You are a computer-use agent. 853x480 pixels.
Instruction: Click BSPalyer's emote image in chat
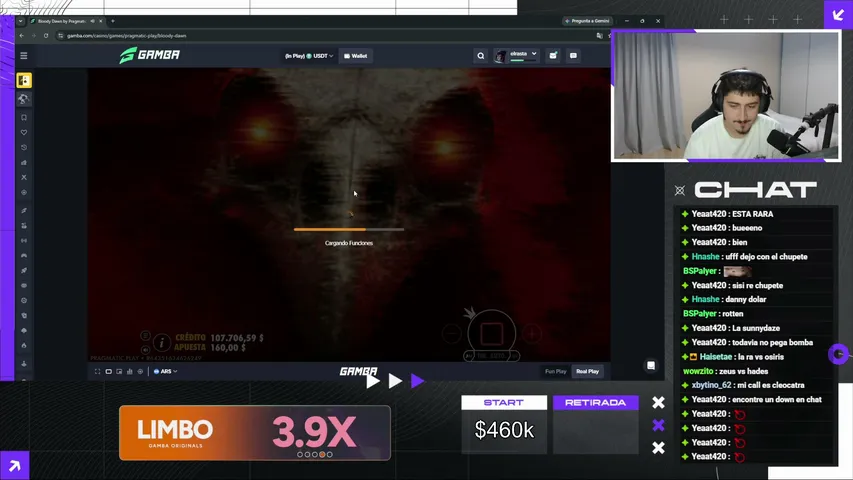(738, 271)
